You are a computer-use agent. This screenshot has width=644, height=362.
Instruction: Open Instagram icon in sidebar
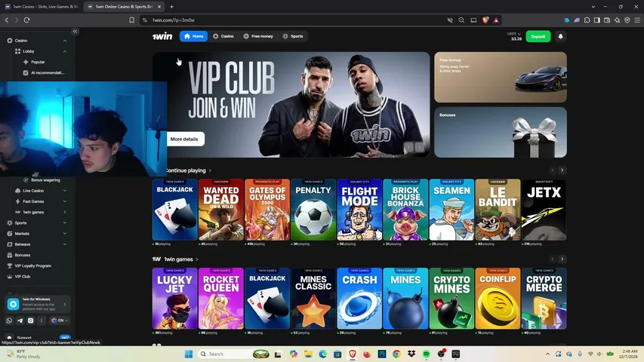tap(30, 321)
